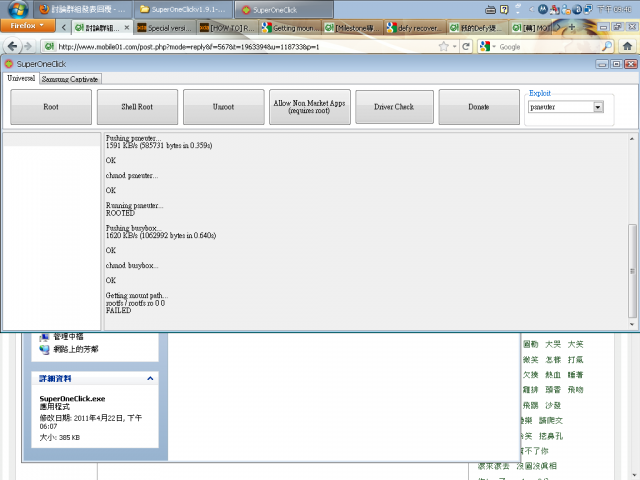The image size is (640, 480).
Task: Click Allow Non Market Apps button
Action: pos(310,107)
